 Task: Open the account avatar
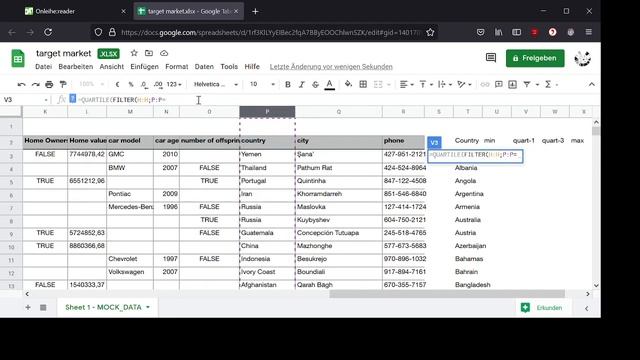[582, 59]
